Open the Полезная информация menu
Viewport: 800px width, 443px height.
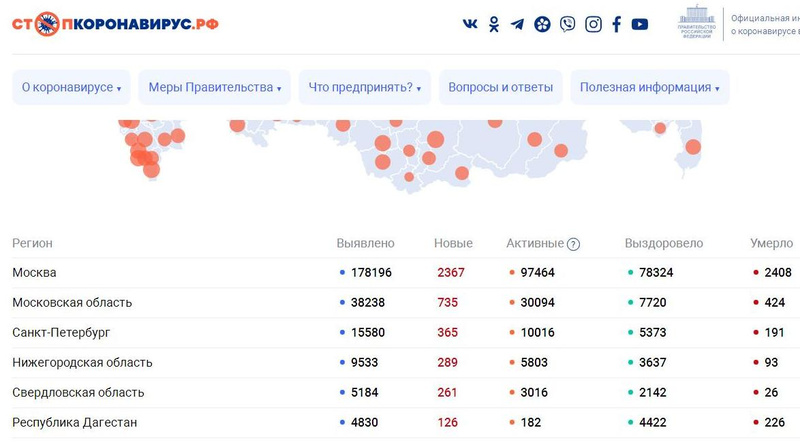650,88
